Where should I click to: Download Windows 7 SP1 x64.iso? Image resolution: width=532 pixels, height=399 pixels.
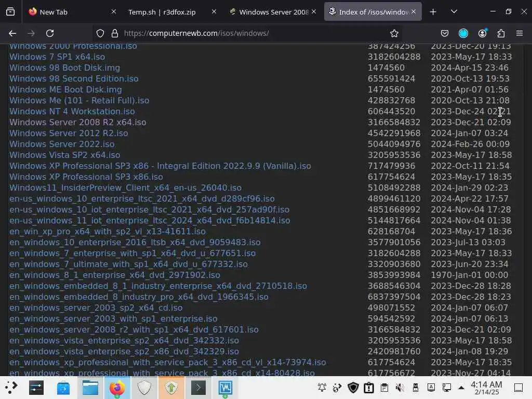(x=57, y=57)
